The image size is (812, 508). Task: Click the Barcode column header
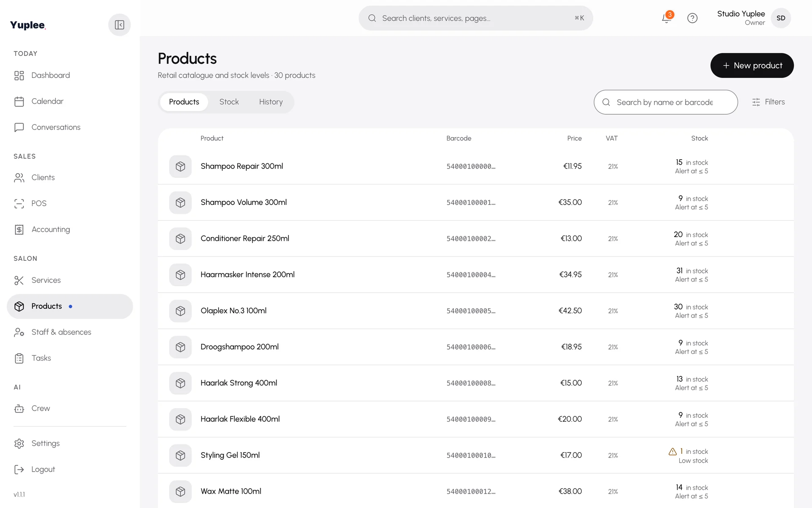[458, 138]
